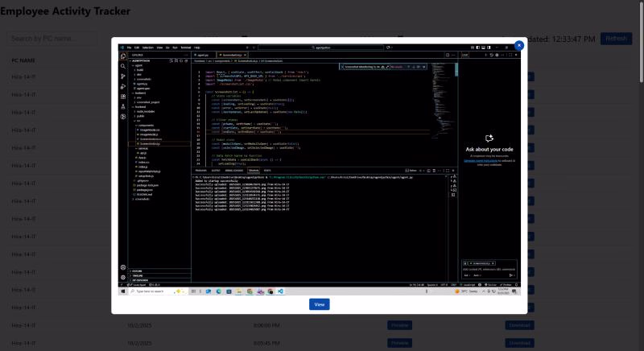Click the PC NAME column header
644x351 pixels.
tap(23, 60)
